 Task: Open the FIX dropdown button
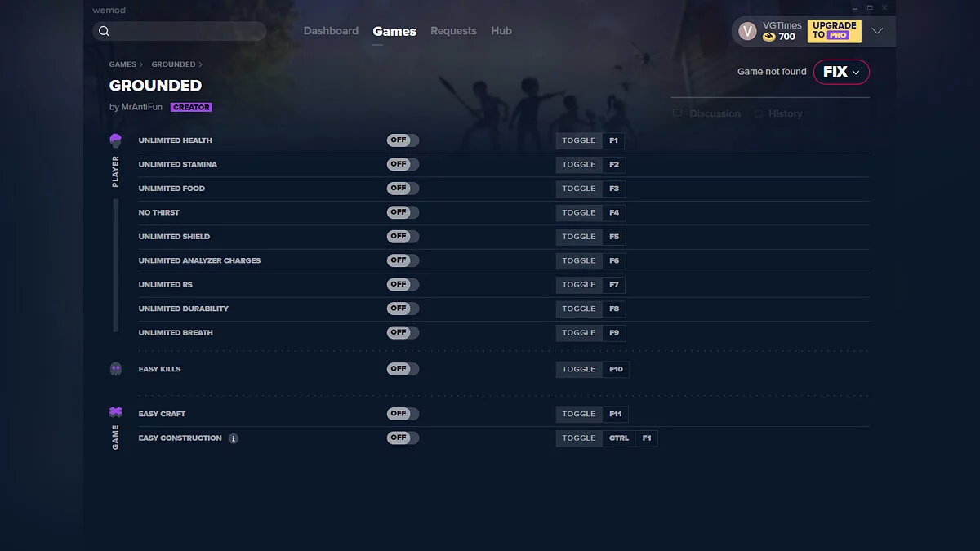tap(841, 72)
